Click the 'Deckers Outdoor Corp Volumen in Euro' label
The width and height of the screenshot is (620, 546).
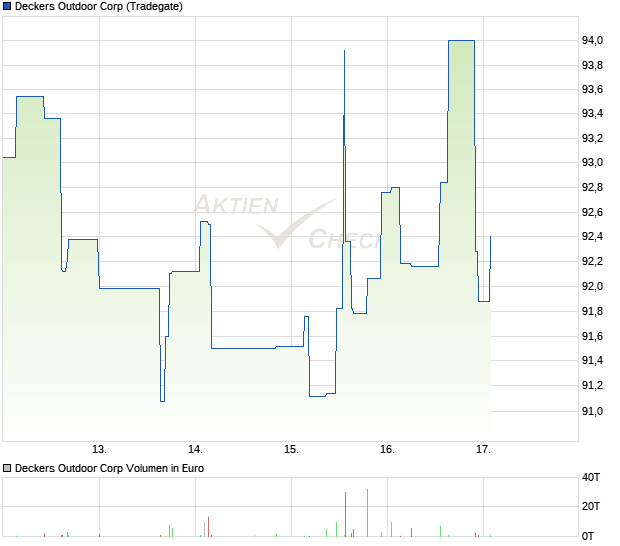[109, 468]
